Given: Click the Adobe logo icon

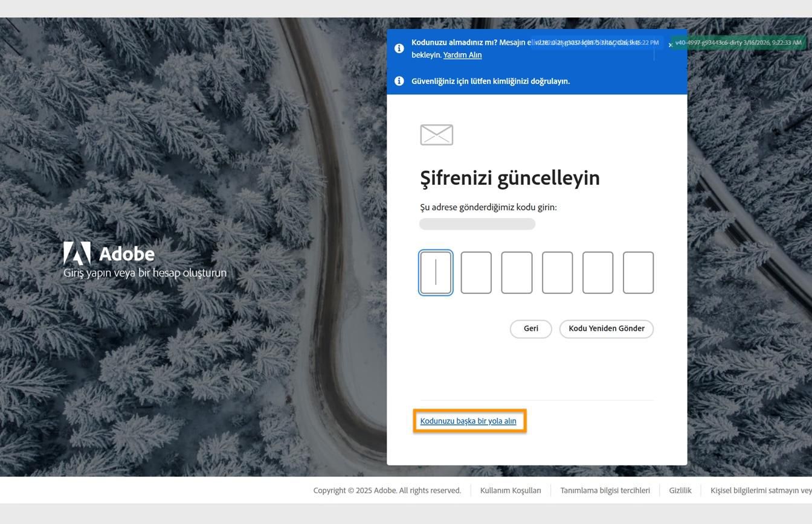Looking at the screenshot, I should tap(76, 253).
